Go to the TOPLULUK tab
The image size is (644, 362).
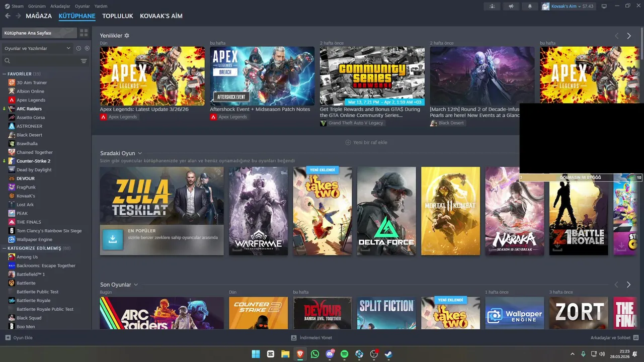(118, 16)
